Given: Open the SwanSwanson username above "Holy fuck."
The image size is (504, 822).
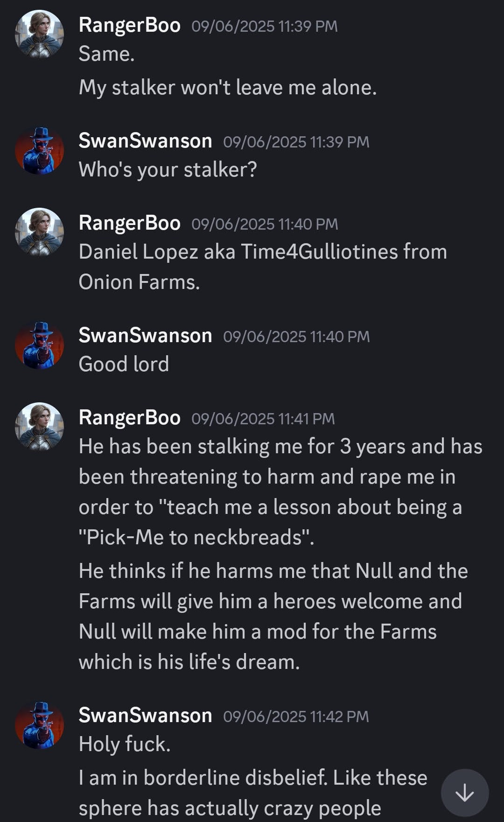Looking at the screenshot, I should click(x=145, y=716).
